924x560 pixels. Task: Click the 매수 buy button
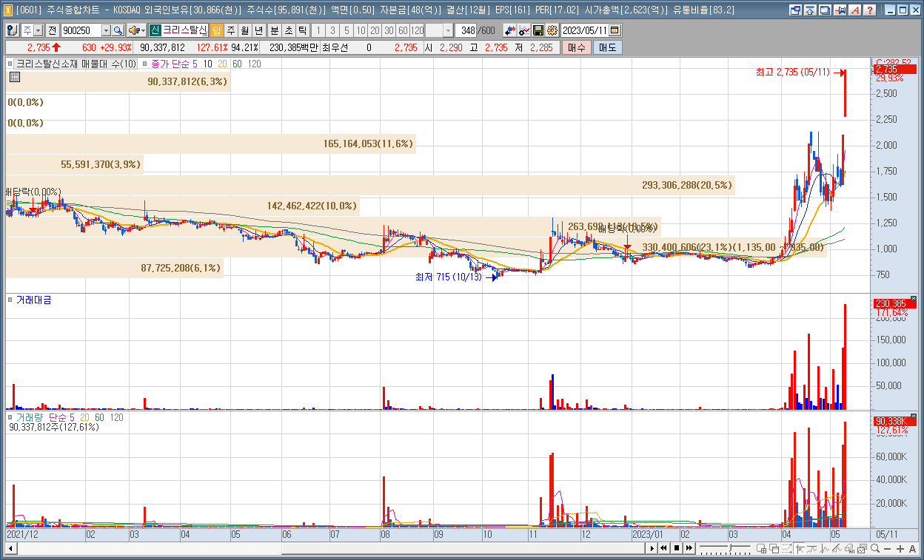(x=576, y=47)
